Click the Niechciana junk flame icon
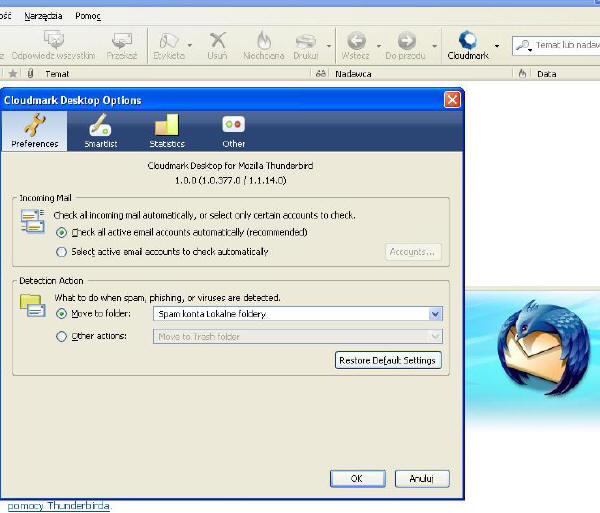The height and width of the screenshot is (513, 600). 264,45
